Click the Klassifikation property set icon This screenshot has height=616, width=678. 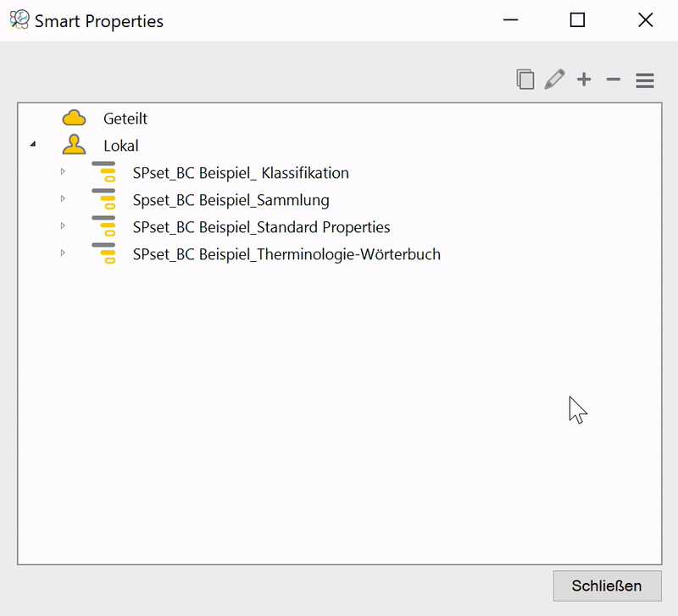coord(103,173)
